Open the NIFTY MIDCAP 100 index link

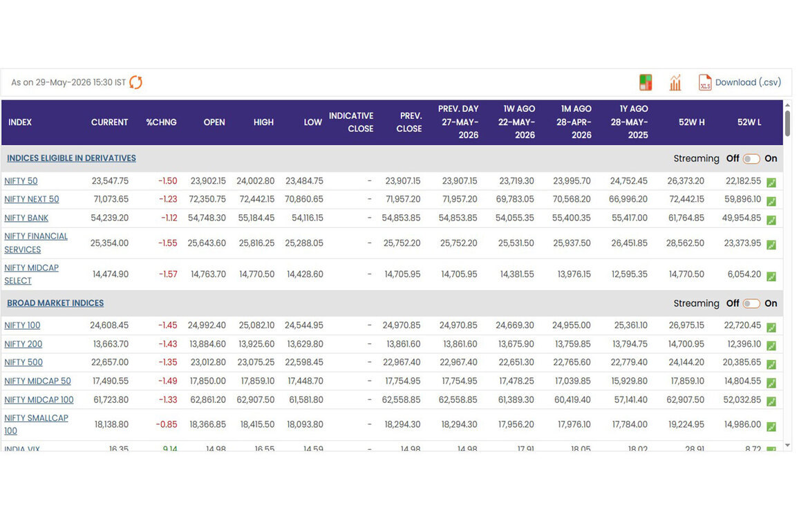coord(39,400)
